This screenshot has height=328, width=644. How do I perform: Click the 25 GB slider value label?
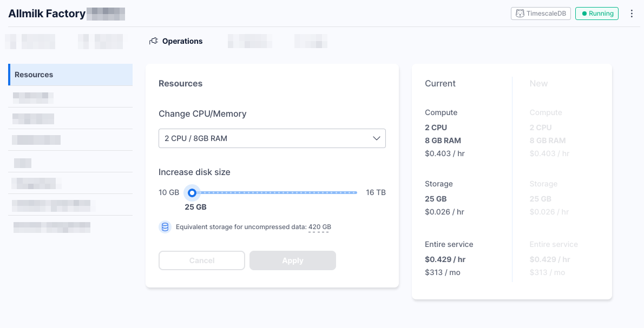tap(195, 207)
